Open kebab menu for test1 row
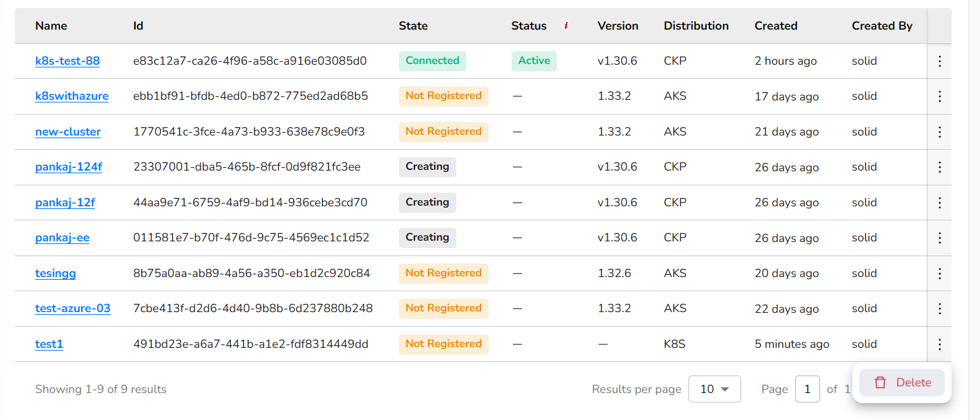 [x=940, y=344]
